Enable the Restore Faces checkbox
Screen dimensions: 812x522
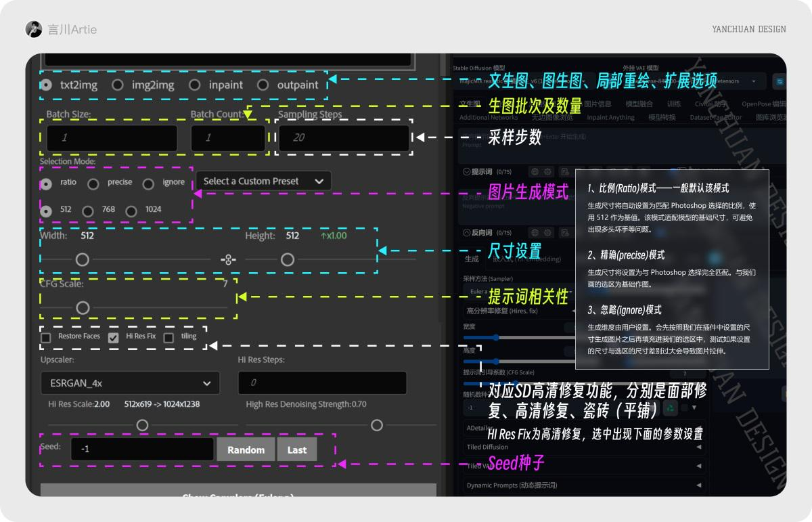pyautogui.click(x=47, y=336)
